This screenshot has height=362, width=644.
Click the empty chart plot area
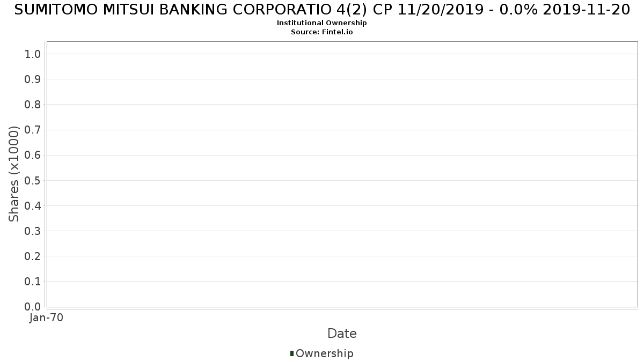click(342, 174)
